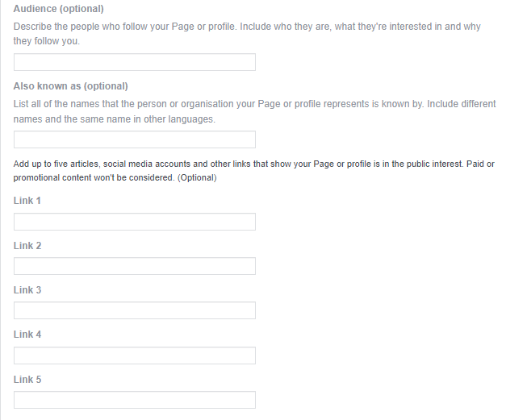Activate the Link 5 text box
Viewport: 506px width, 420px height.
pos(134,400)
